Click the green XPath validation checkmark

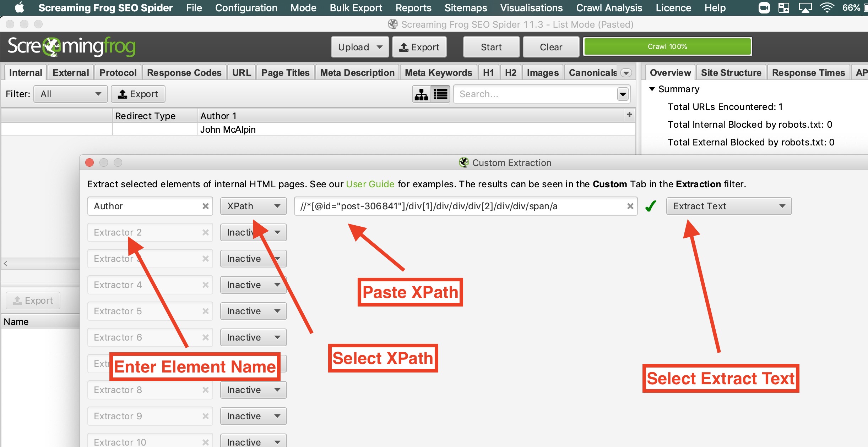651,206
